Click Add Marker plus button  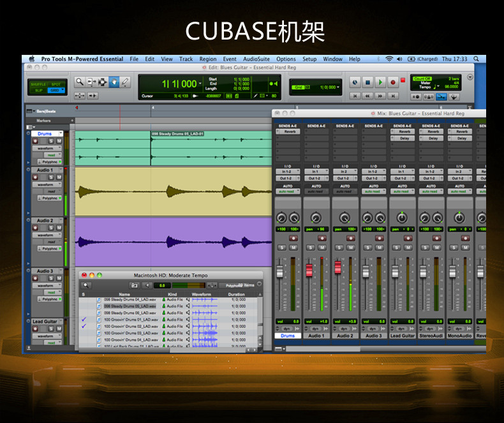pos(72,121)
